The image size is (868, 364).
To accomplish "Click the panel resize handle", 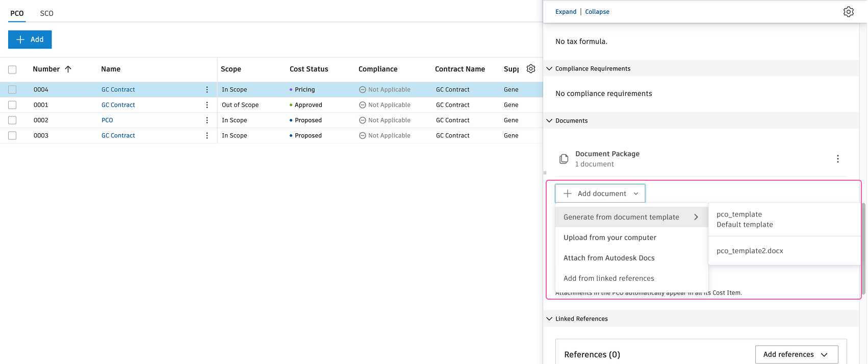I will [x=545, y=173].
